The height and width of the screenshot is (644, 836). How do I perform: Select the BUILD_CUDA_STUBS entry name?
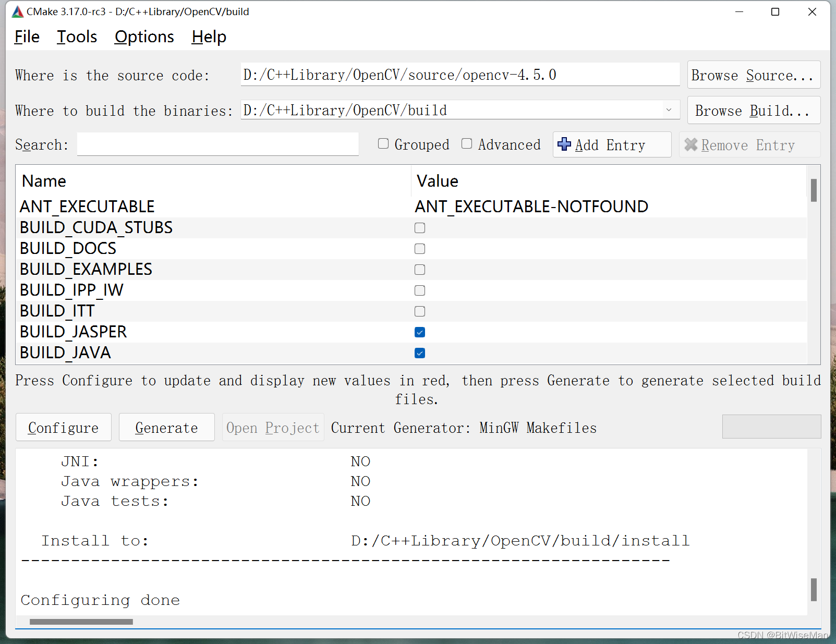[96, 227]
